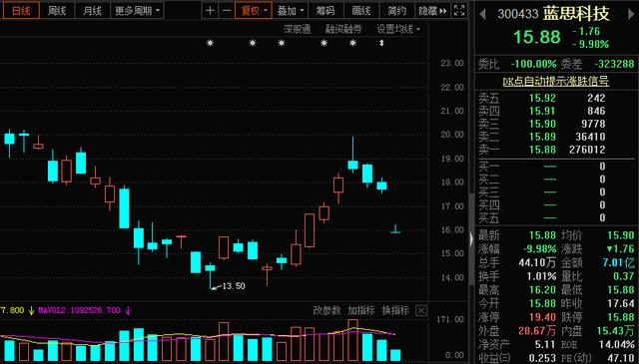The width and height of the screenshot is (639, 364).
Task: Activate the 画线 drawing tool
Action: (361, 11)
